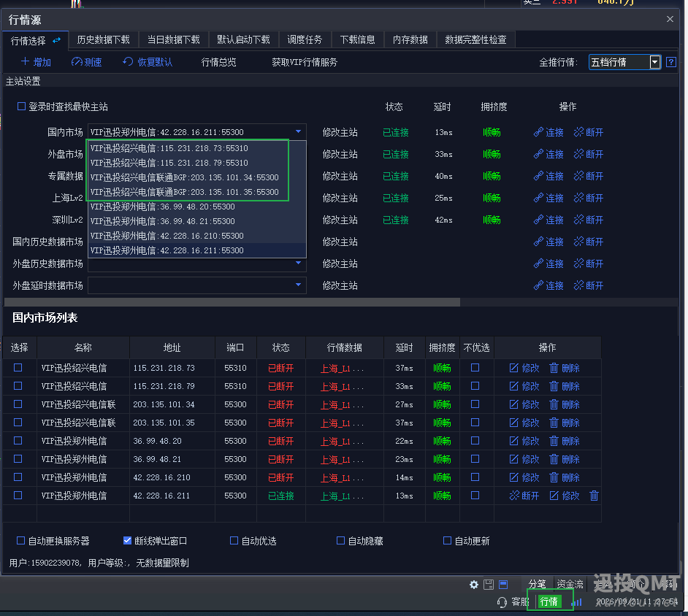Image resolution: width=688 pixels, height=616 pixels.
Task: Disconnect 外盘历史数据市场 station
Action: point(588,264)
